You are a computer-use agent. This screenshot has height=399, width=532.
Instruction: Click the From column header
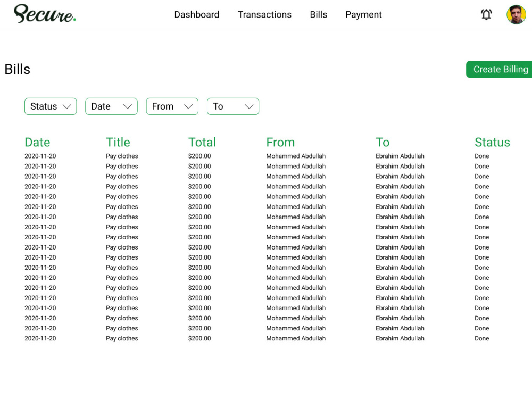280,142
